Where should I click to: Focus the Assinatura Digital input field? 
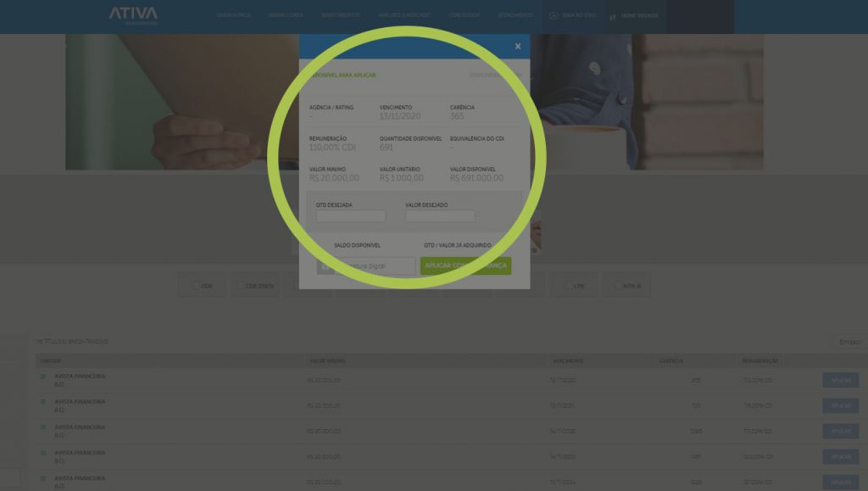click(375, 266)
